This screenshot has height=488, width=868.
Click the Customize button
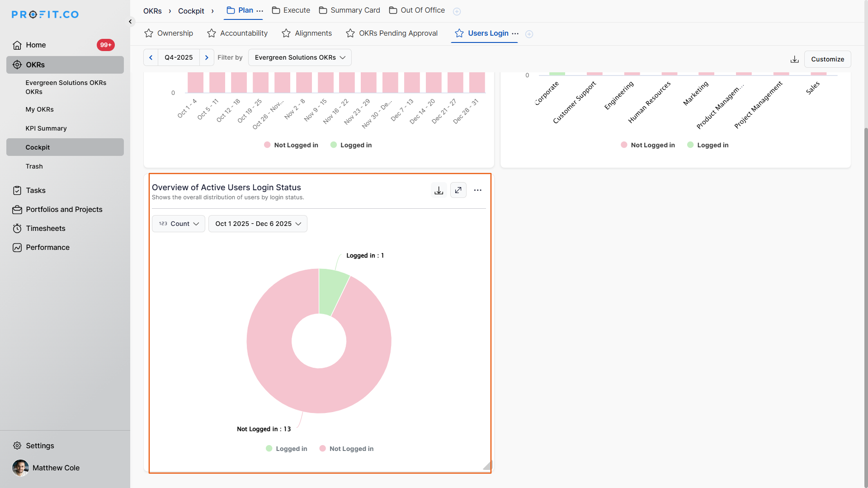click(827, 59)
